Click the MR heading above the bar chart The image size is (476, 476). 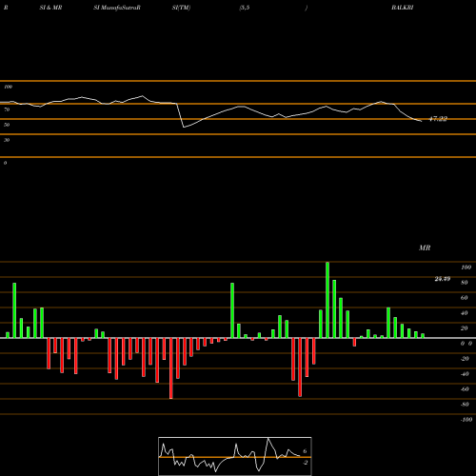425,248
